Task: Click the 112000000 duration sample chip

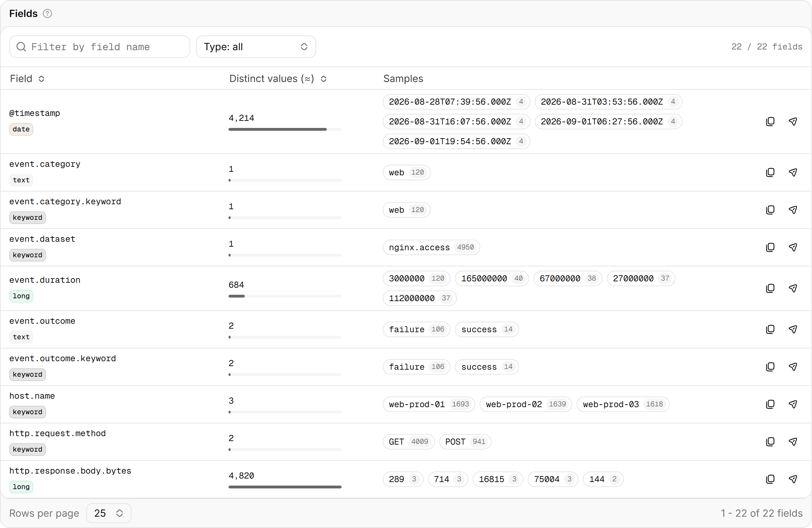Action: point(419,298)
